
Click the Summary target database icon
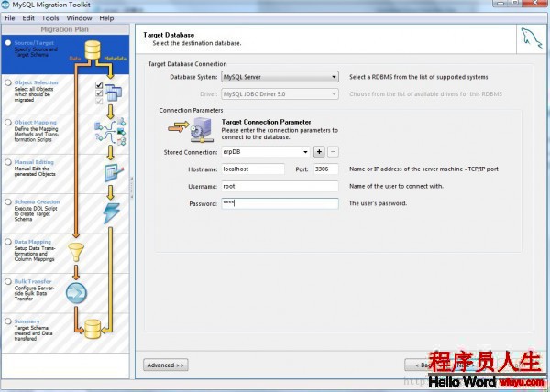93,329
